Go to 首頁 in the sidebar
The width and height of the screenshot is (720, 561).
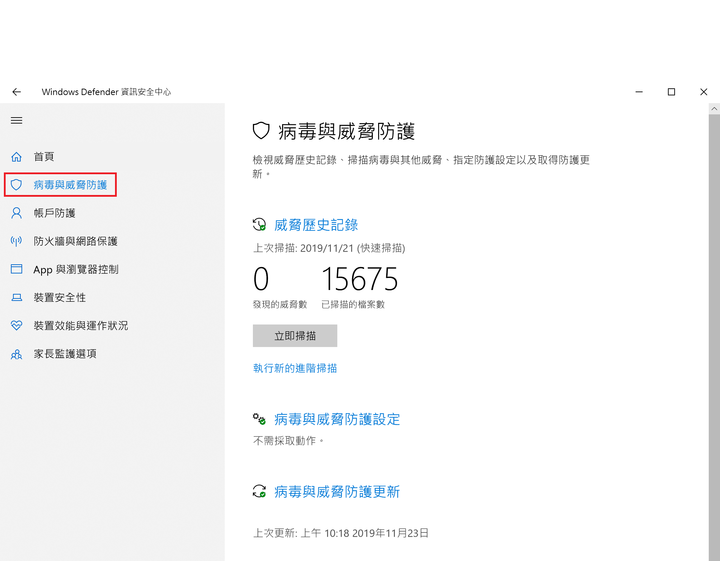click(x=44, y=157)
